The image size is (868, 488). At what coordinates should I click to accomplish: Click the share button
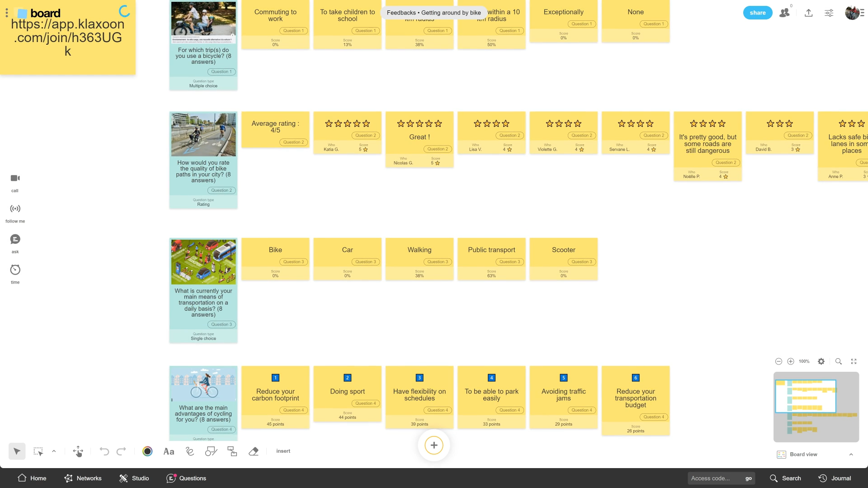tap(758, 13)
